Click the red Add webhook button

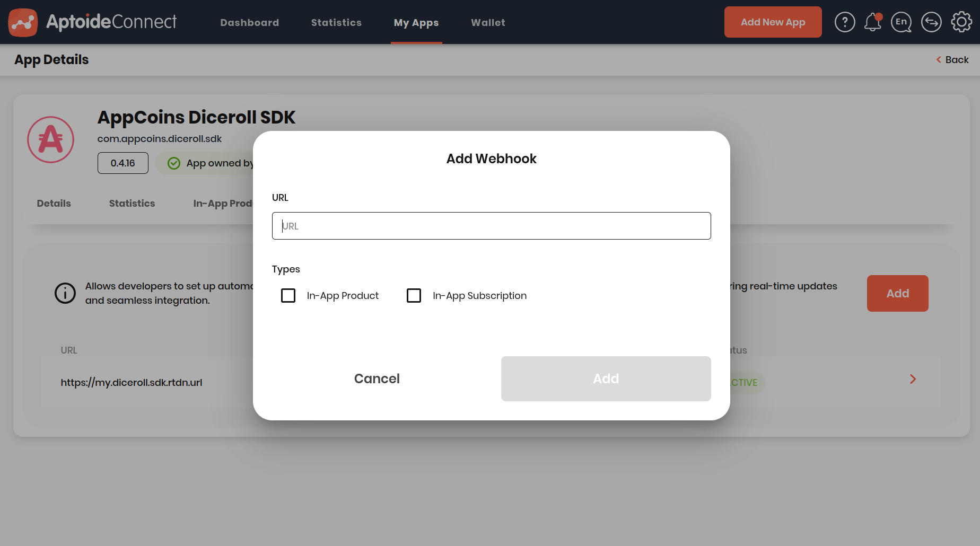pyautogui.click(x=897, y=293)
